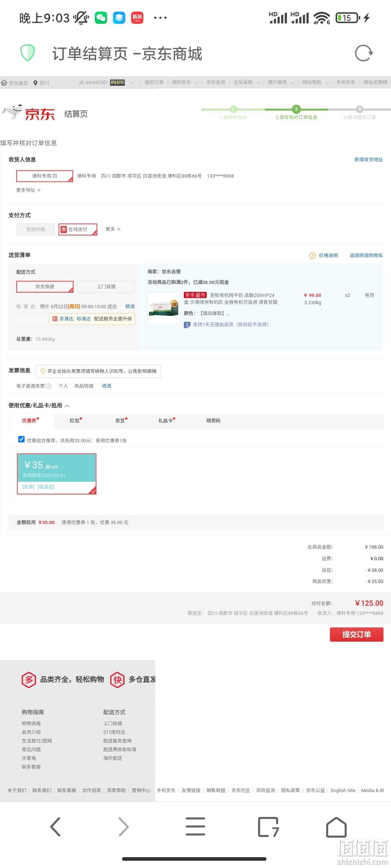The image size is (391, 868).
Task: Click the JD logo
Action: point(29,113)
